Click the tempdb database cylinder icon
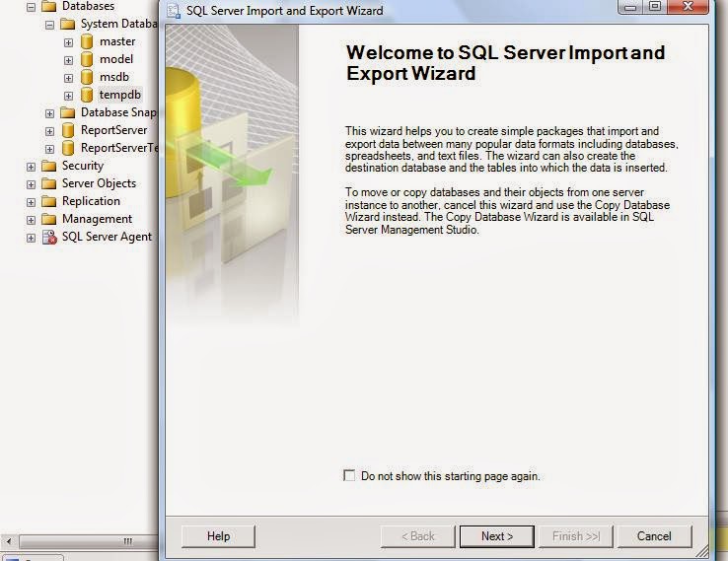The width and height of the screenshot is (728, 561). point(87,95)
